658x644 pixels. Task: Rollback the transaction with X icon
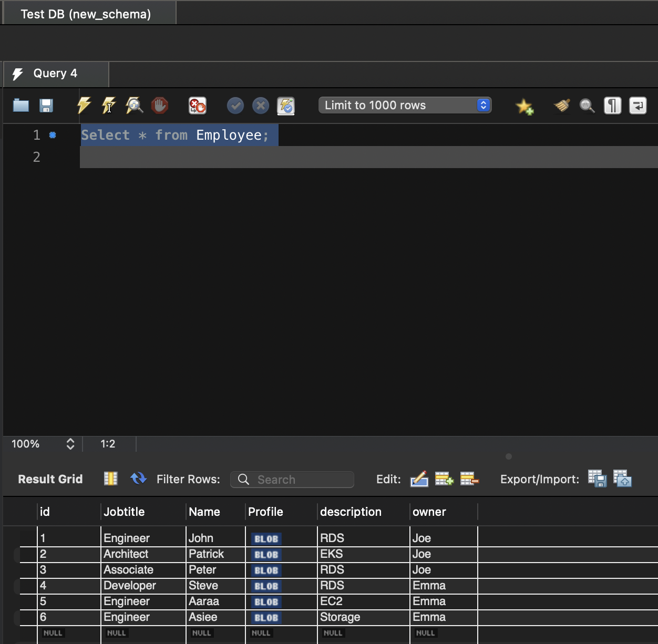click(x=261, y=106)
